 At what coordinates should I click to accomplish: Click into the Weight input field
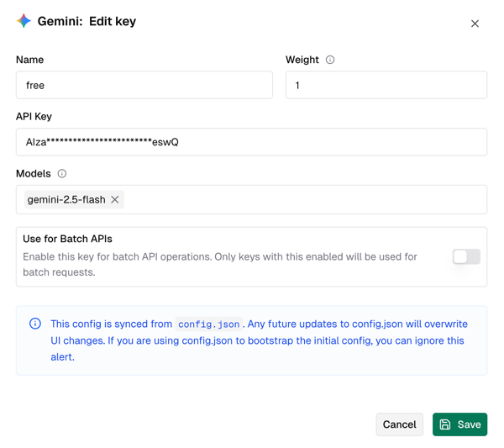pos(386,85)
